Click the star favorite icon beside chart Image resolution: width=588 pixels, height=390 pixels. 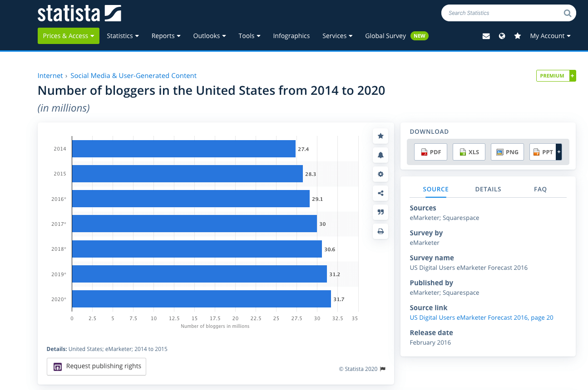[x=380, y=136]
